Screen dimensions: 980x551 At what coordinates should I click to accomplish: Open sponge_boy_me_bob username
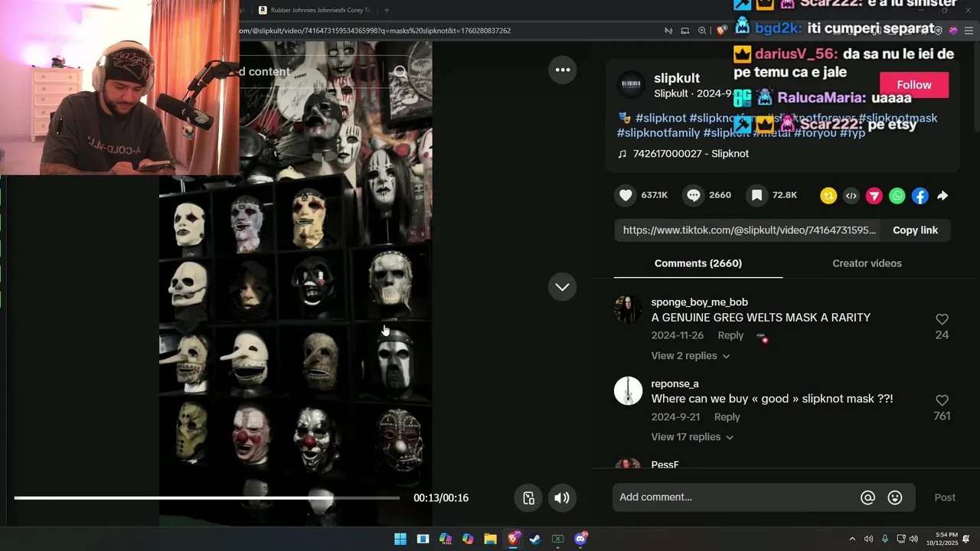point(700,302)
